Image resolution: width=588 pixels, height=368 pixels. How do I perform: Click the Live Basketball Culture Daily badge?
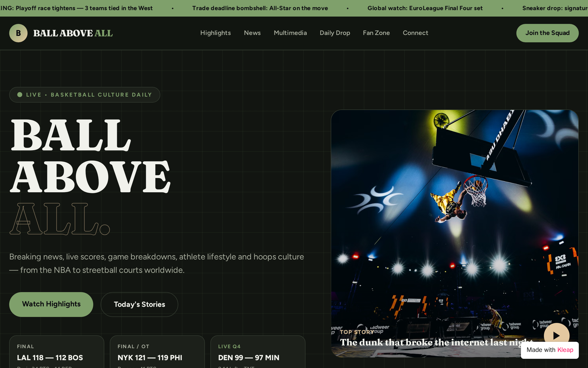point(85,95)
